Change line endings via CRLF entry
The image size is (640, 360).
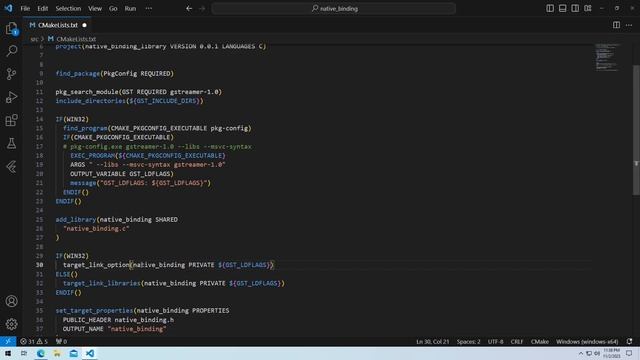tap(517, 341)
